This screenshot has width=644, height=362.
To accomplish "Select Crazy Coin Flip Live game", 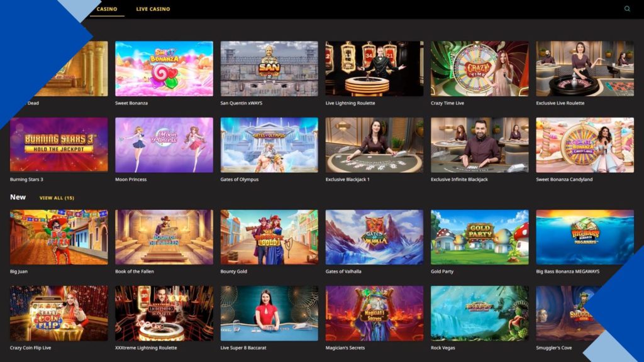I will [58, 313].
